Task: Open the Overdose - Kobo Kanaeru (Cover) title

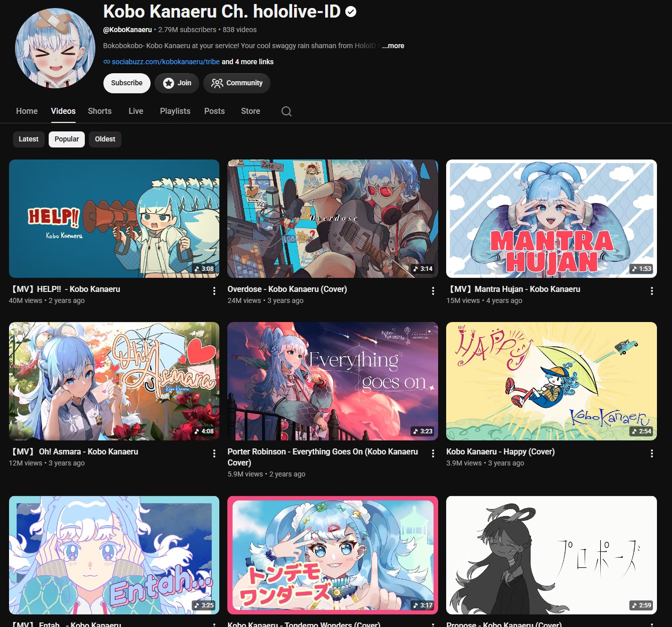Action: tap(287, 289)
